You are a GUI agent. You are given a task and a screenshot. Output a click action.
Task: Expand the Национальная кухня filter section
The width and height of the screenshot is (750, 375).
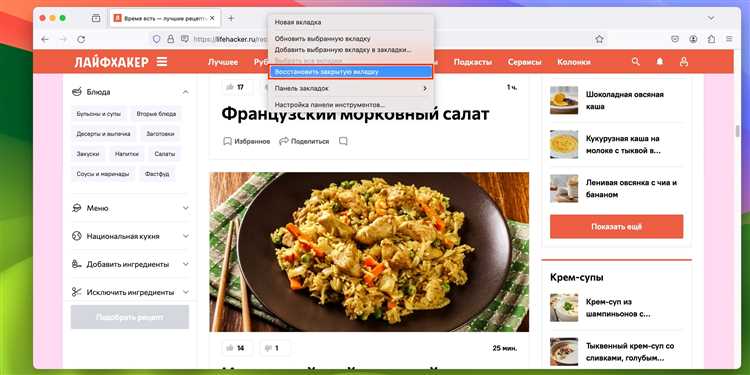click(186, 236)
